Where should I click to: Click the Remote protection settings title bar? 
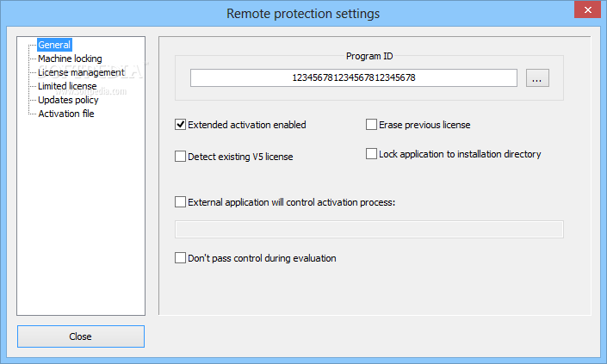pos(303,14)
